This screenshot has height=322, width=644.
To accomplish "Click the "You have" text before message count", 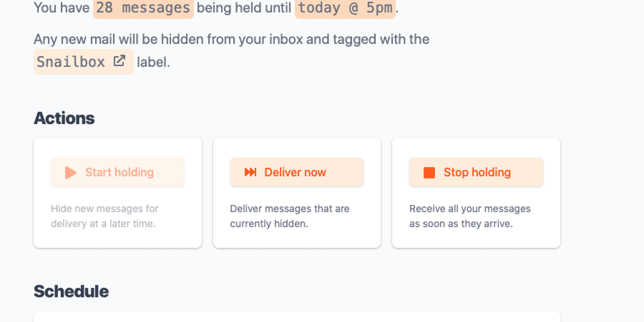I will point(62,8).
